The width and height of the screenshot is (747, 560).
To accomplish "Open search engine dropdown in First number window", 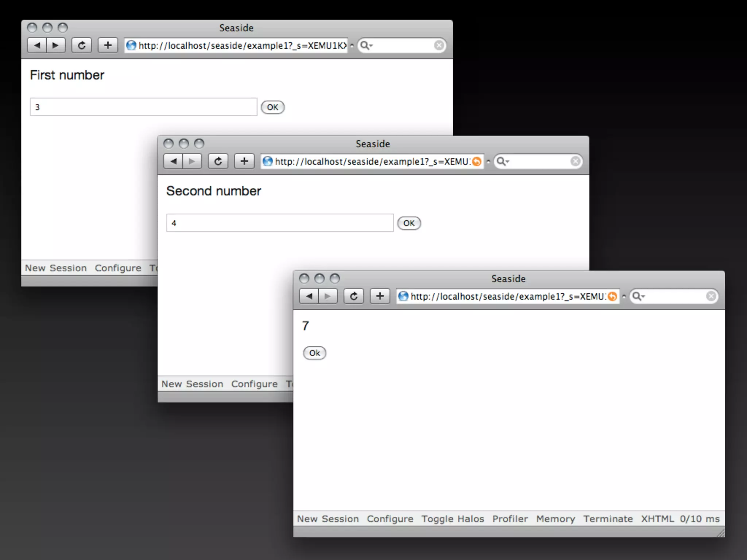I will coord(366,46).
